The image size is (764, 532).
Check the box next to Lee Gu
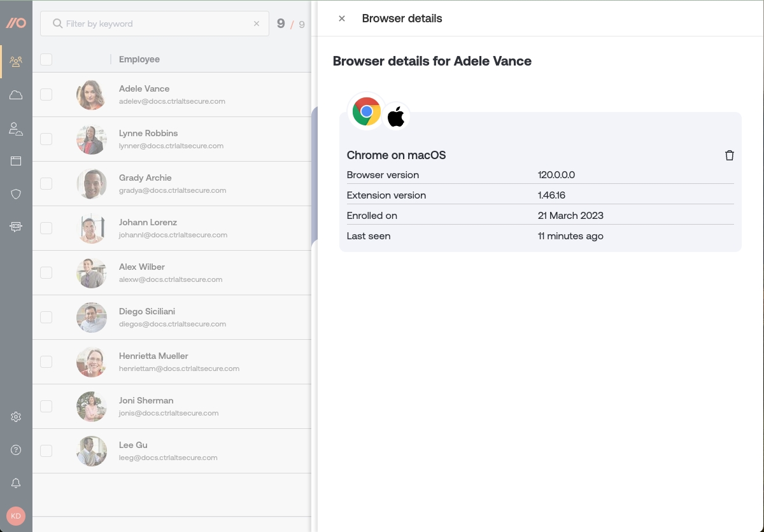[46, 451]
